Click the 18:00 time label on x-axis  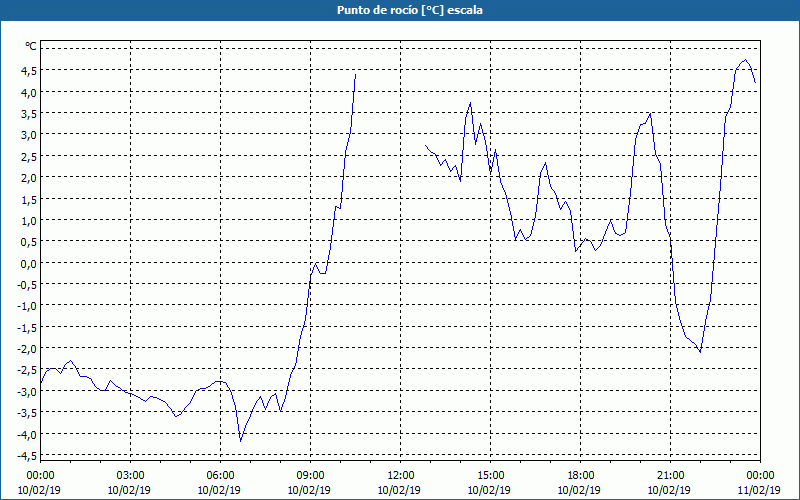point(581,476)
